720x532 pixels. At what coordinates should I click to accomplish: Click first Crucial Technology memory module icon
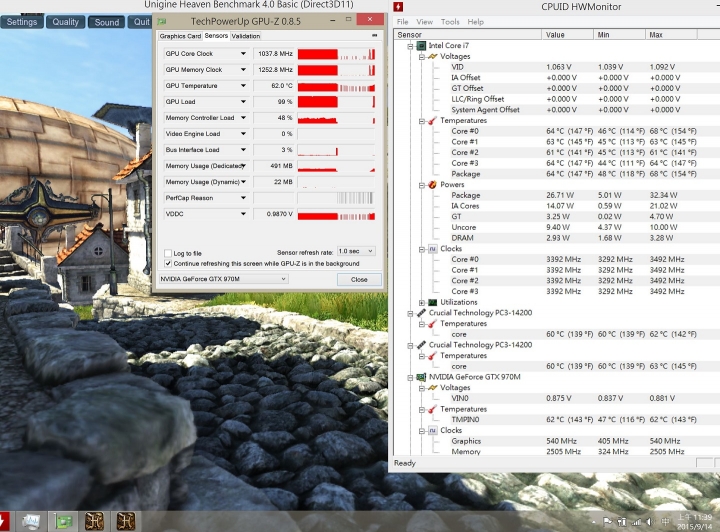(x=421, y=313)
